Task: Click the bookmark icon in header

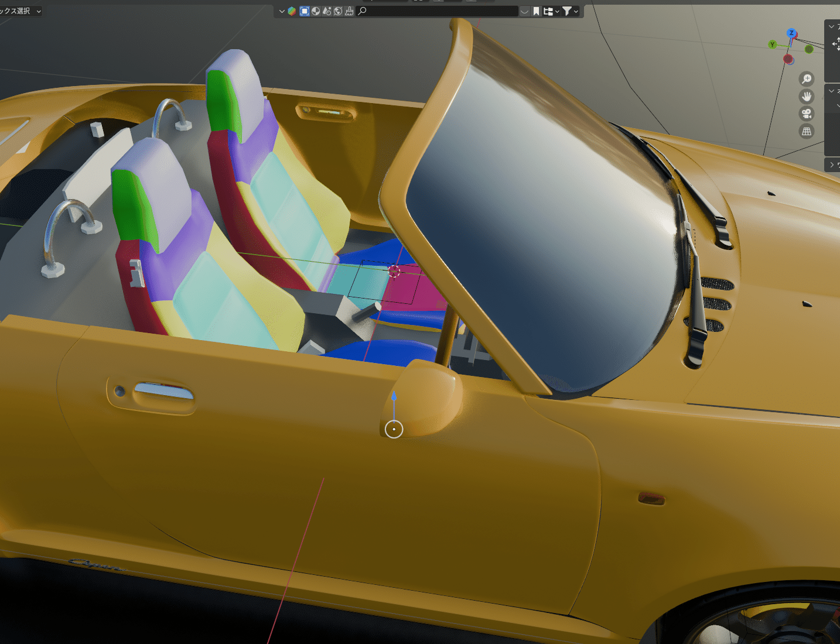Action: point(536,11)
